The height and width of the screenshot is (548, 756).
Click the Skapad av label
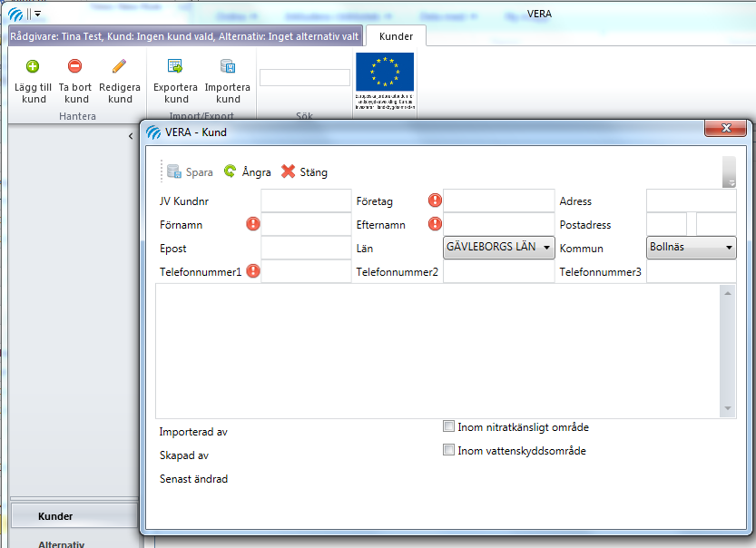pyautogui.click(x=184, y=455)
